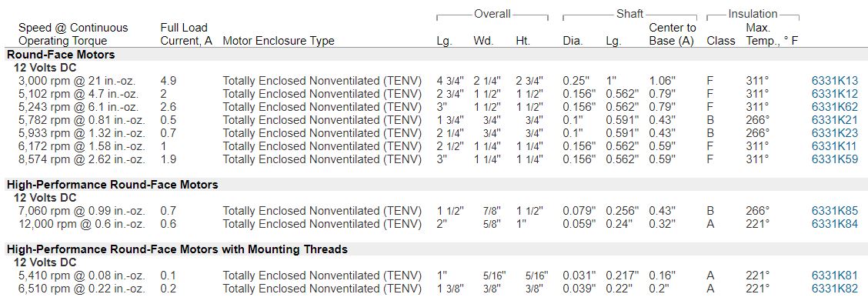
Task: Open the 6331K21 product link
Action: 834,120
